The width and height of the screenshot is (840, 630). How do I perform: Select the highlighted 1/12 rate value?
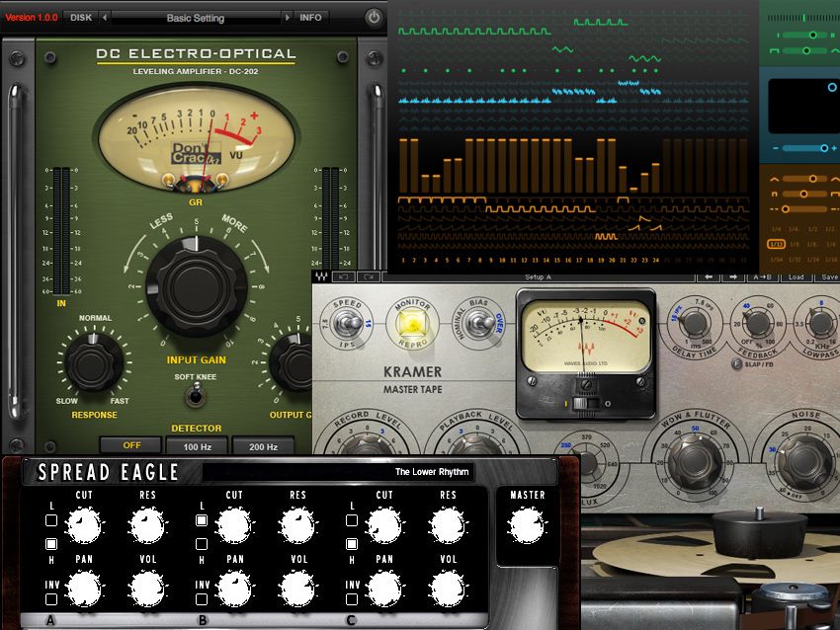pos(776,244)
